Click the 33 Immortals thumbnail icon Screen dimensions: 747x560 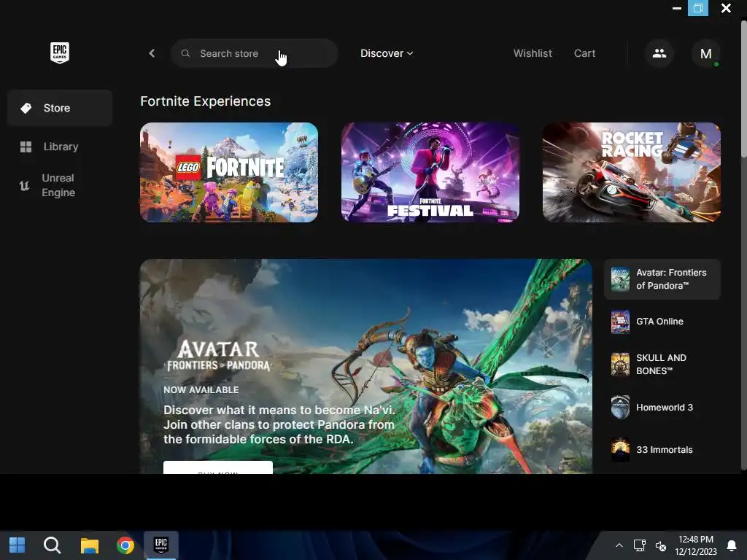(620, 449)
